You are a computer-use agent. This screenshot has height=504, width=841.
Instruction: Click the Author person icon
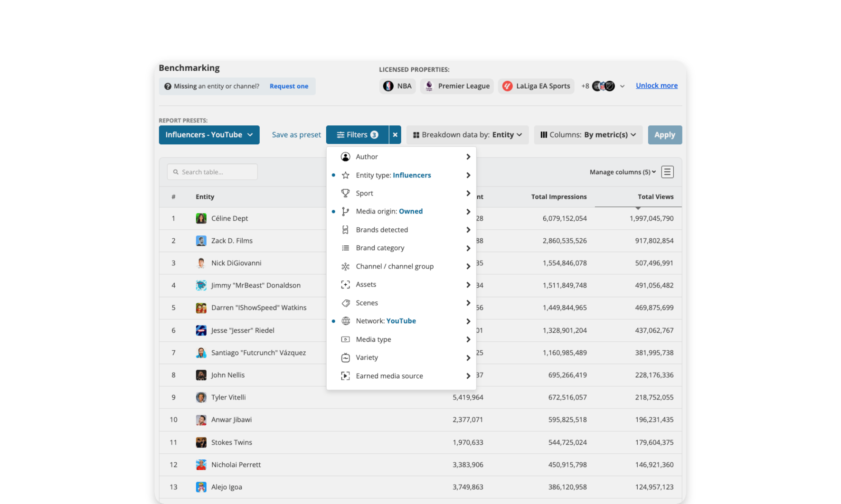click(x=345, y=157)
